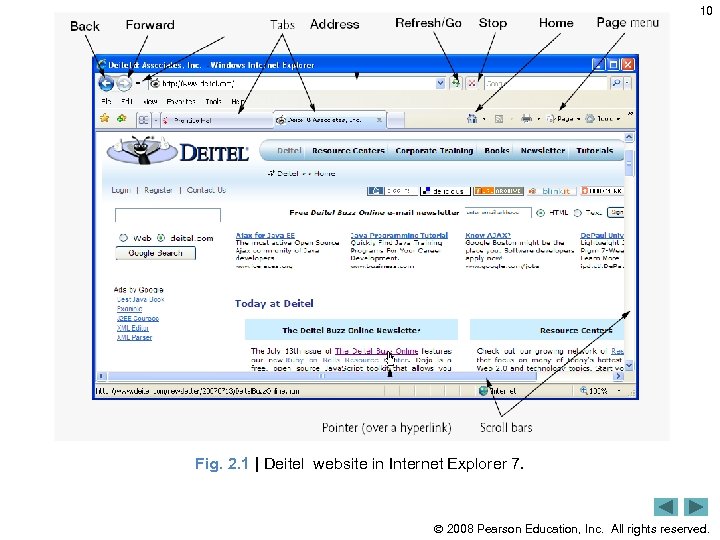This screenshot has width=720, height=540.
Task: Click the Add to Favorites star-plus icon
Action: [122, 118]
